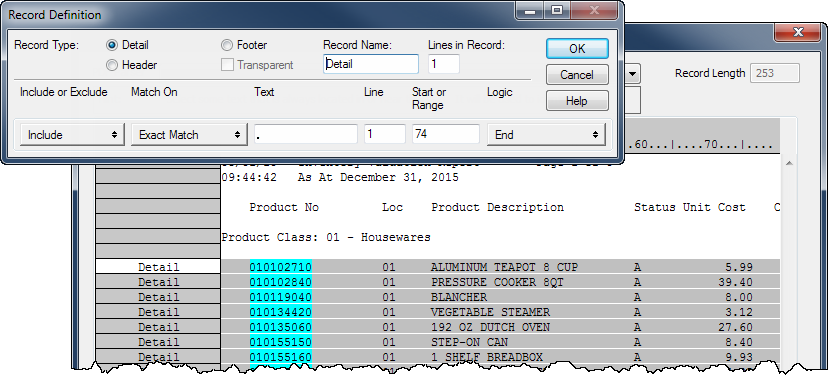
Task: Click the Lines in Record field
Action: pos(444,64)
